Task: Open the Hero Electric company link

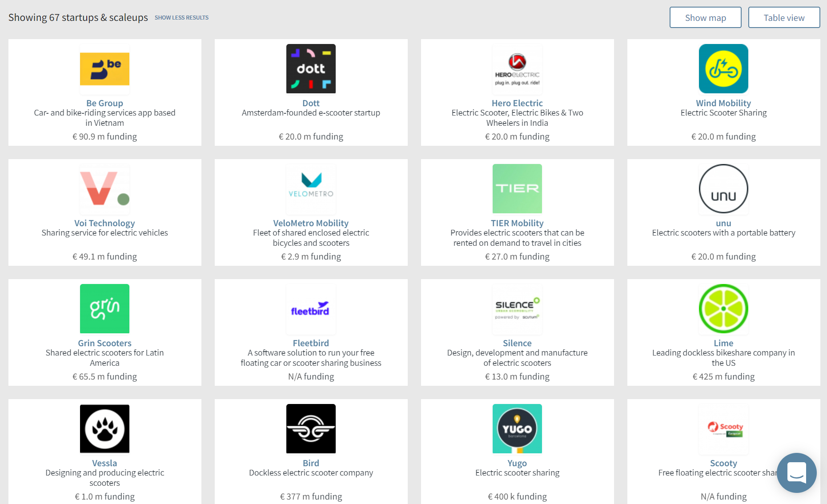Action: 517,103
